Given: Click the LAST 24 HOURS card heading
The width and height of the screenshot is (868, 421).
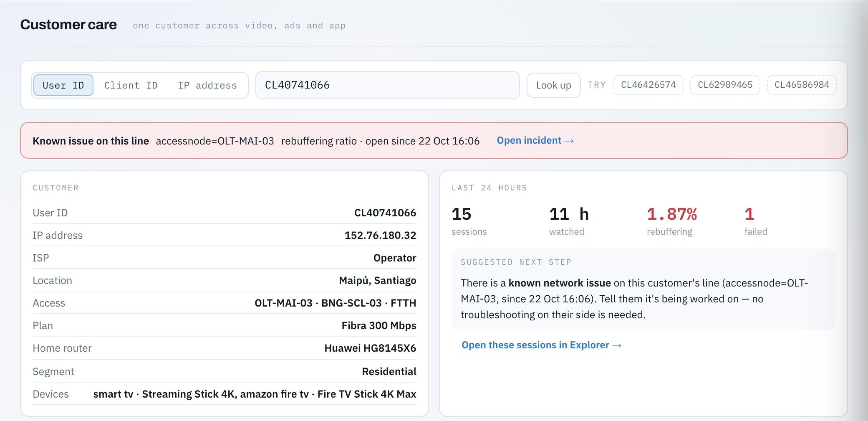Looking at the screenshot, I should coord(489,188).
